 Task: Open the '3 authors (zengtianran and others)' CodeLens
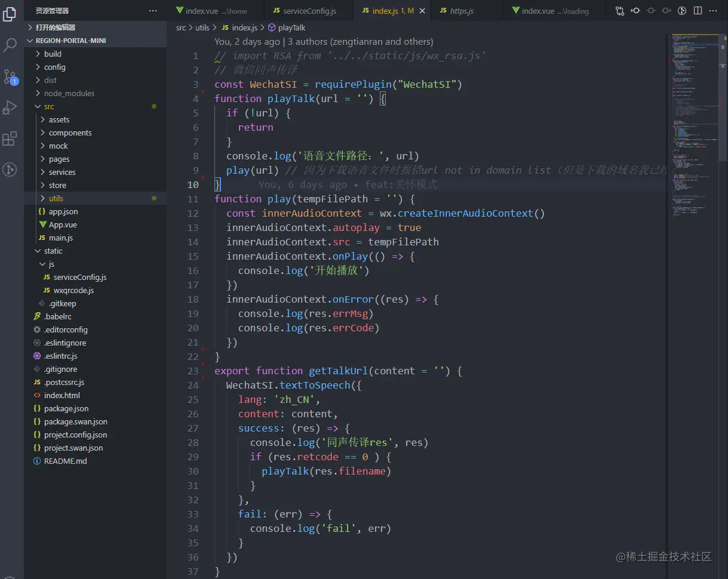[x=361, y=42]
